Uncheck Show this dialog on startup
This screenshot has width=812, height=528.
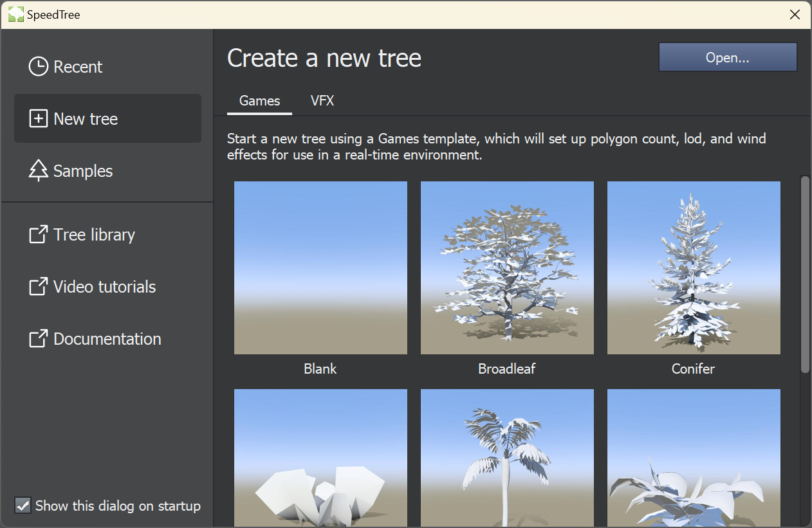point(23,505)
